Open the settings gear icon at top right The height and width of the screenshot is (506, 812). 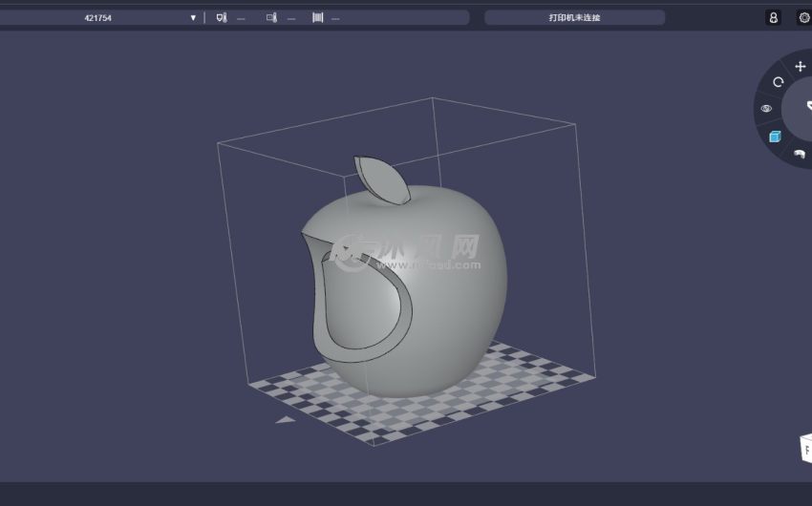pyautogui.click(x=803, y=17)
